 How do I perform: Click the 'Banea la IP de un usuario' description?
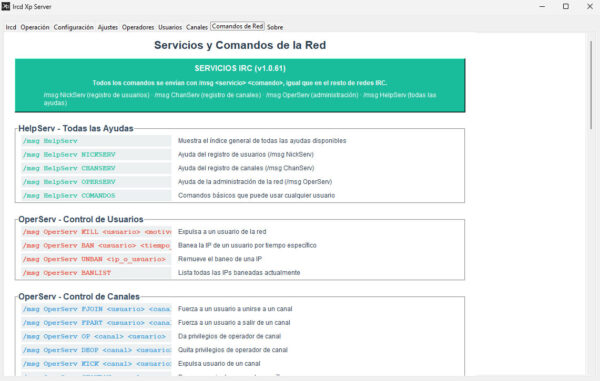pos(247,245)
